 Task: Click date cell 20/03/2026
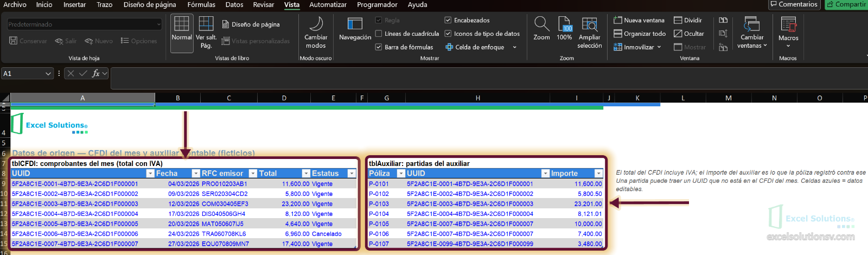coord(178,224)
